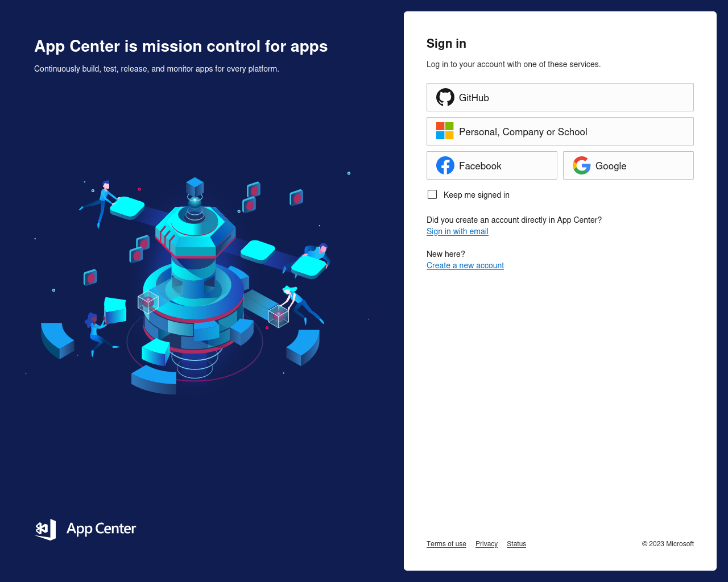
Task: Click the App Center wordmark text in footer
Action: [101, 529]
